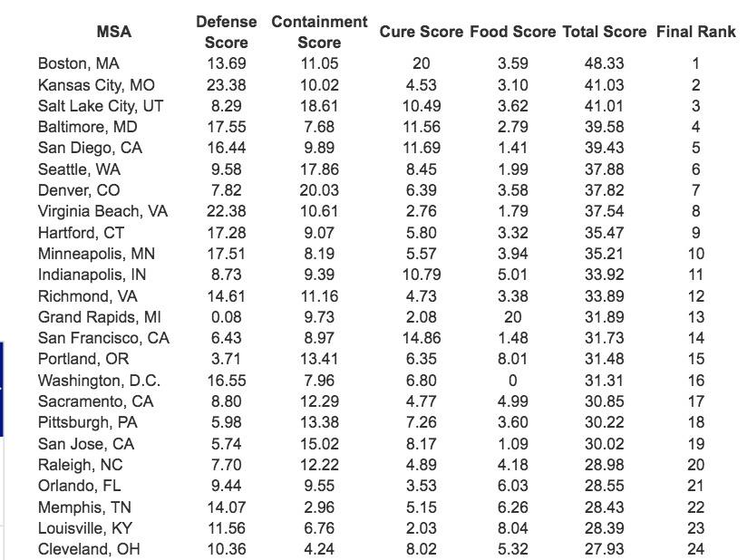
Task: Click the MSA column header
Action: point(113,32)
